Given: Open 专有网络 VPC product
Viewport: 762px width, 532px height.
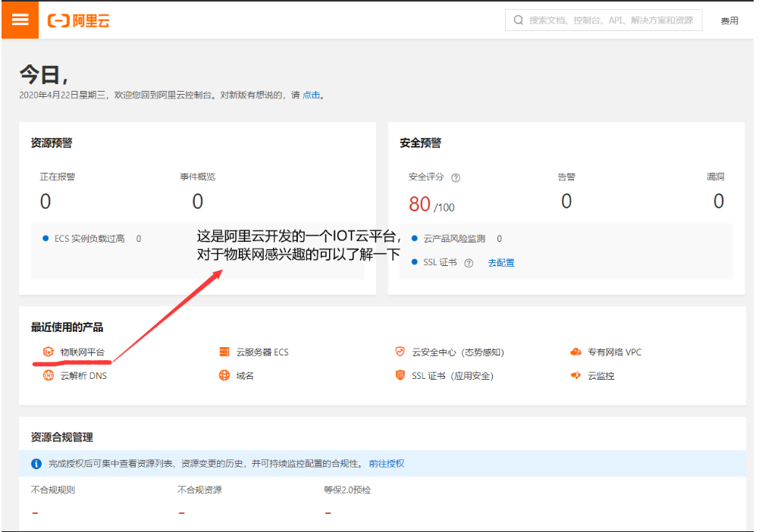Looking at the screenshot, I should [x=614, y=352].
